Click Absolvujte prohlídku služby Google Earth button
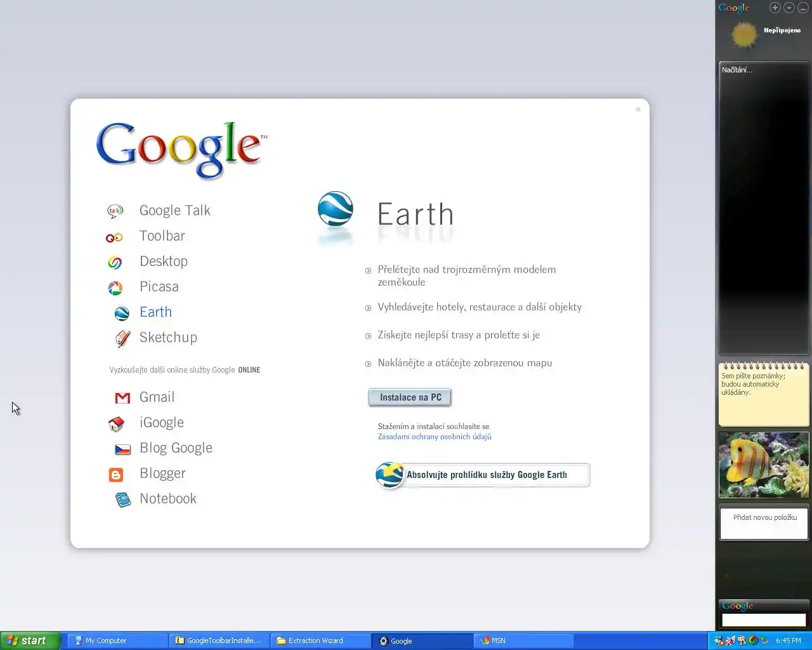812x650 pixels. [x=483, y=475]
